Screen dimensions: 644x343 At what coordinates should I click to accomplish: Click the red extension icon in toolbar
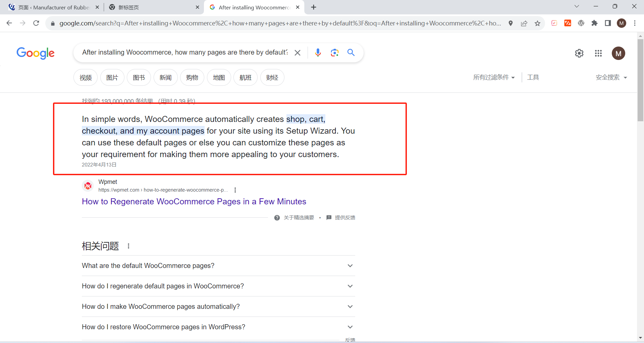(x=568, y=23)
